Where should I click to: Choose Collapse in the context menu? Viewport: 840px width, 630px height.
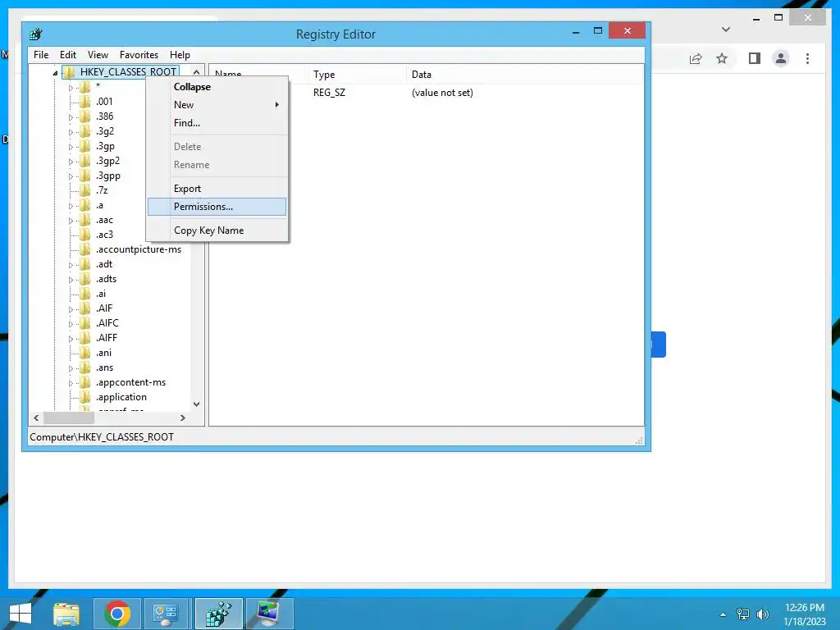[217, 87]
